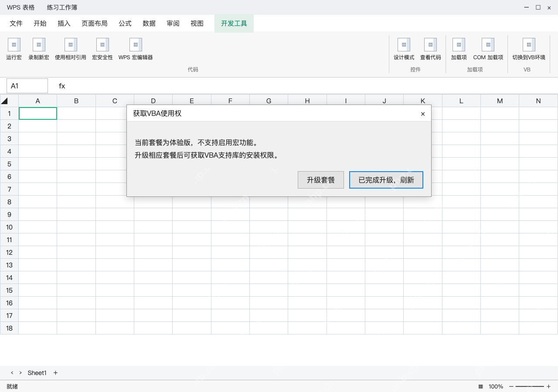558x392 pixels.
Task: Select column A header
Action: pyautogui.click(x=38, y=101)
